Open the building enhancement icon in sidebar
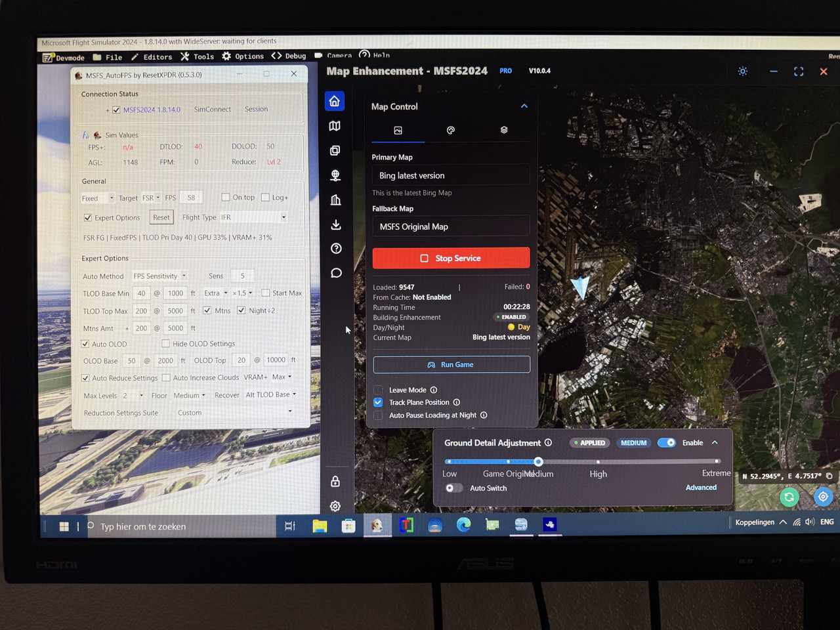840x630 pixels. 335,200
